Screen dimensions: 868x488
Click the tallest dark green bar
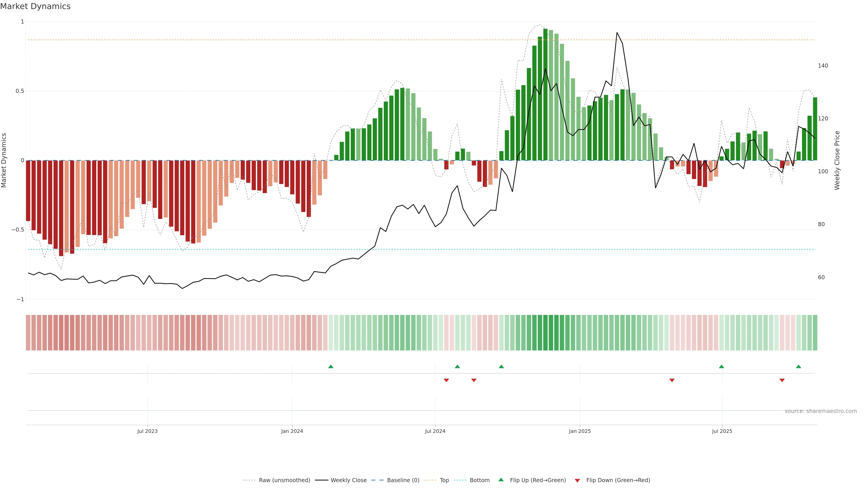point(545,94)
